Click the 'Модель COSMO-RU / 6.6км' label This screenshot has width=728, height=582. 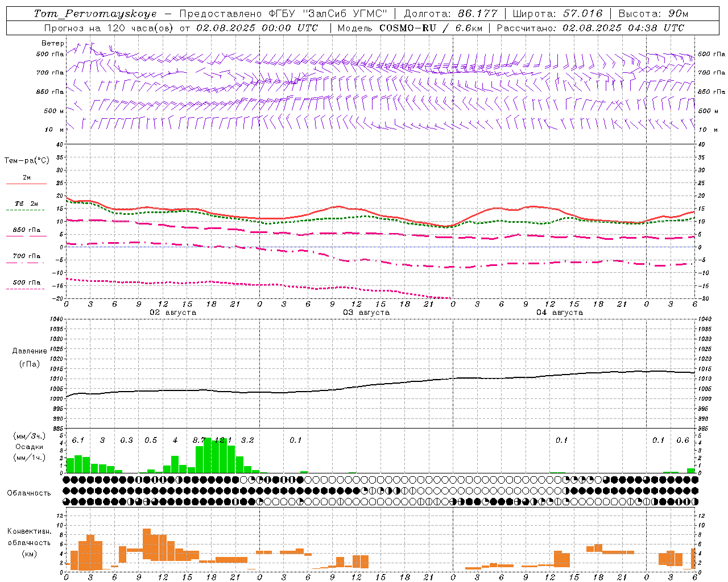tap(409, 28)
